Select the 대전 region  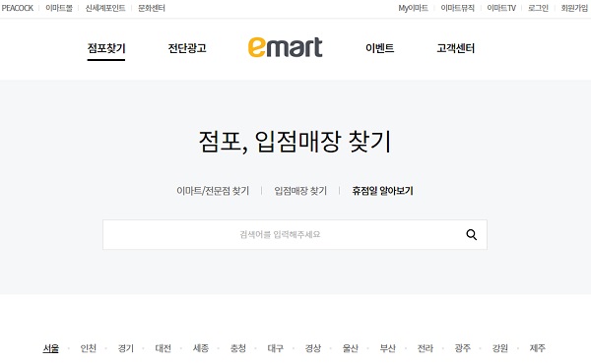click(x=164, y=348)
